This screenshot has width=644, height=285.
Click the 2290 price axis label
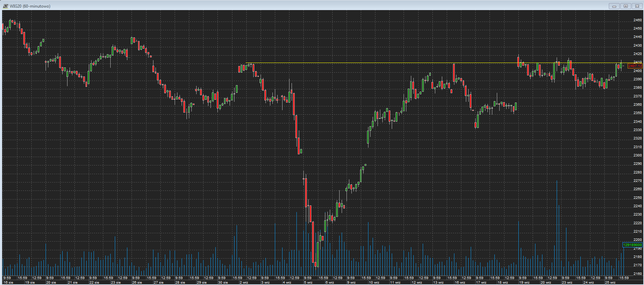(638, 164)
